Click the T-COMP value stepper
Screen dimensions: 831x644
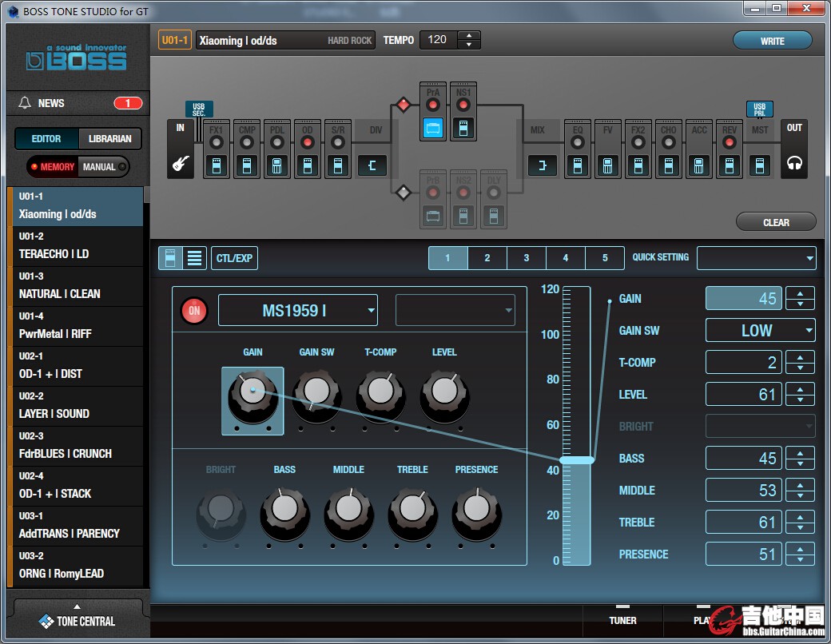tap(800, 363)
